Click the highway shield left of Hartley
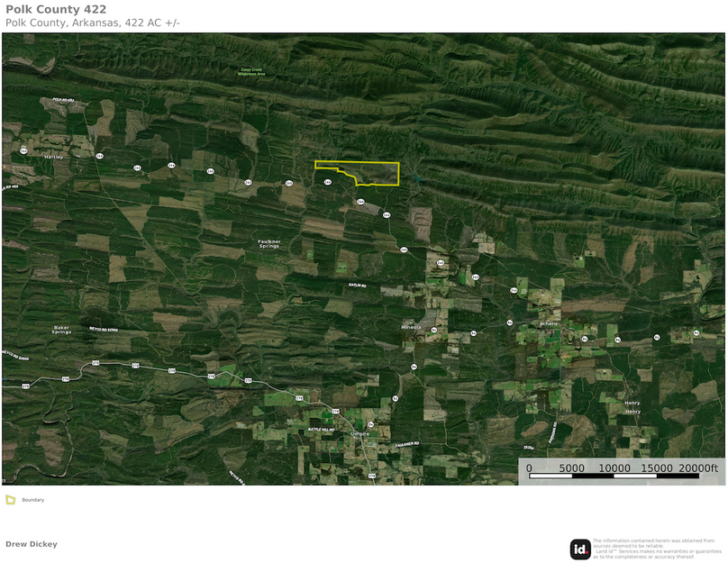Viewport: 728px width, 563px height. click(x=23, y=151)
